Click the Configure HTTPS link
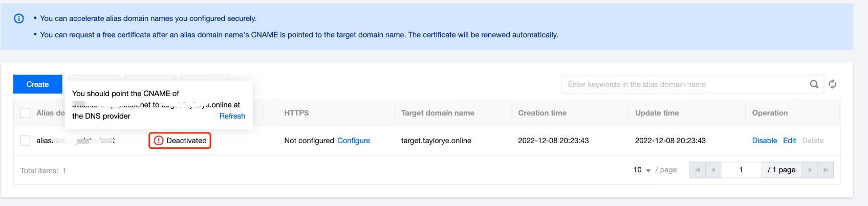 tap(353, 141)
